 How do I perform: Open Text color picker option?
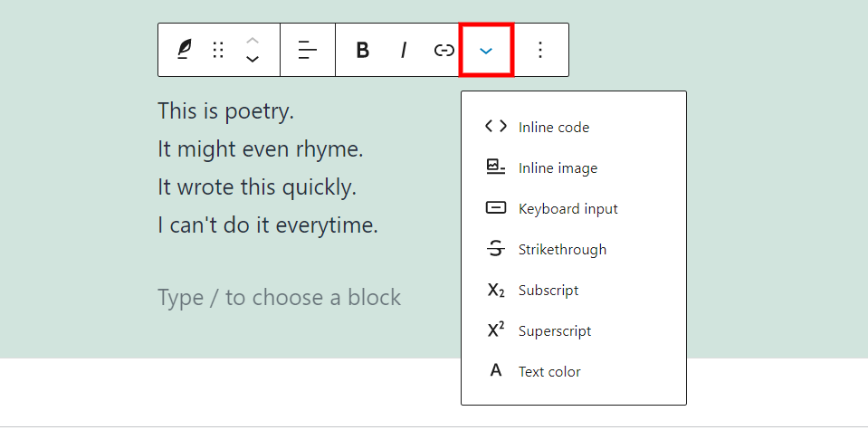tap(549, 372)
